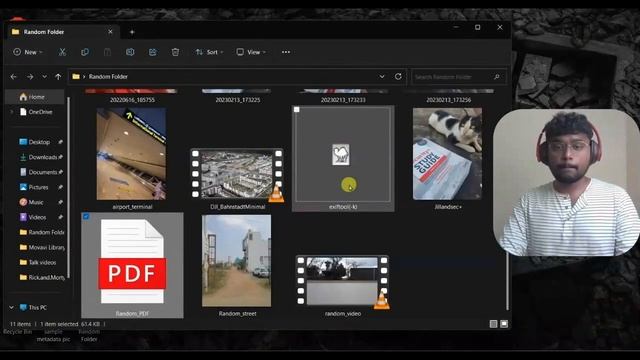Image resolution: width=640 pixels, height=360 pixels.
Task: Uncheck the Random_PDF selection checkbox
Action: (86, 216)
